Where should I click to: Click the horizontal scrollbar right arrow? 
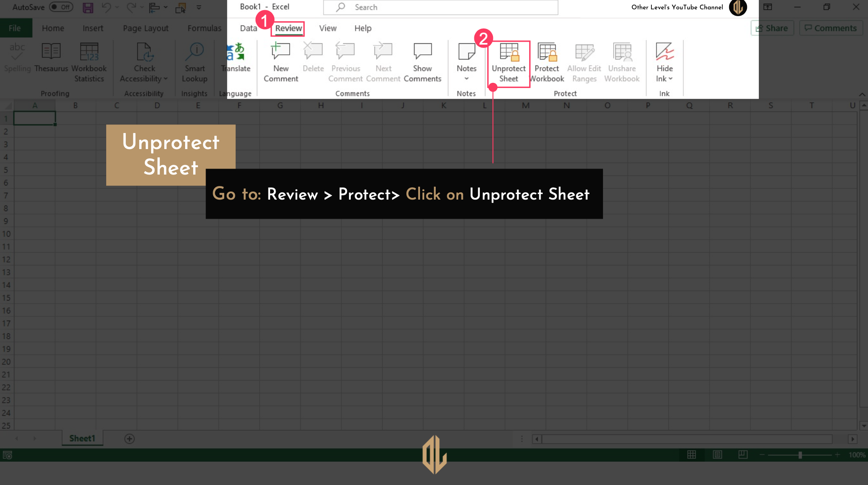853,439
